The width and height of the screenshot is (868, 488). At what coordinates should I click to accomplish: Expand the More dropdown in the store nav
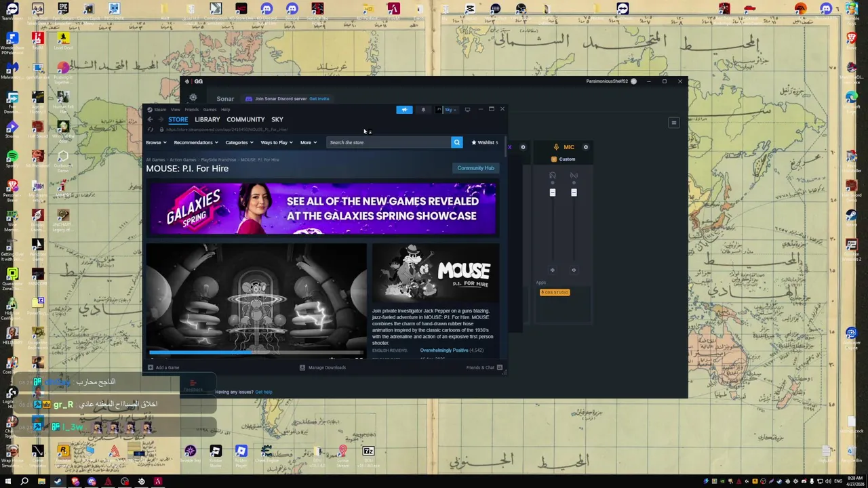tap(309, 142)
